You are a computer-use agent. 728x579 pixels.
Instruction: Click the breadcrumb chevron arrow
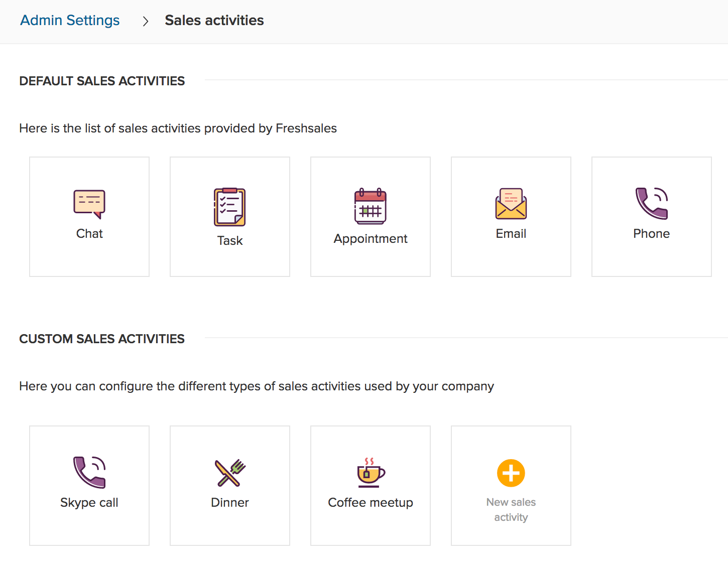(x=146, y=21)
